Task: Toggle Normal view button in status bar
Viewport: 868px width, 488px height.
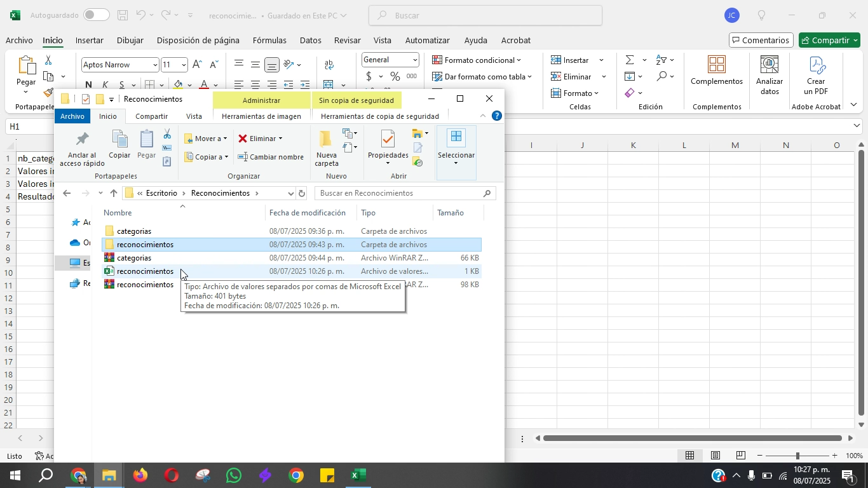Action: pyautogui.click(x=689, y=456)
